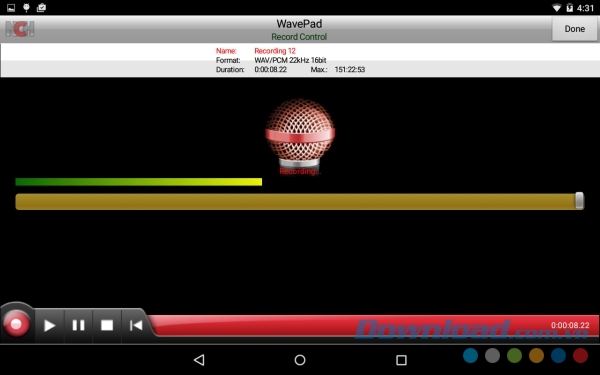Click the WavePad title text

(x=299, y=24)
